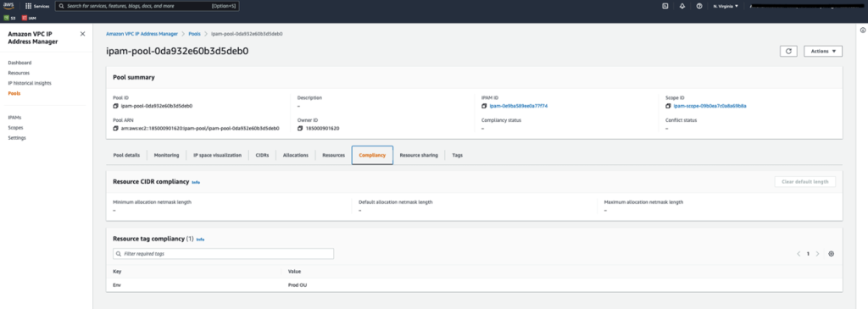Close the IP Address Manager sidebar
Image resolution: width=868 pixels, height=309 pixels.
pos(82,34)
